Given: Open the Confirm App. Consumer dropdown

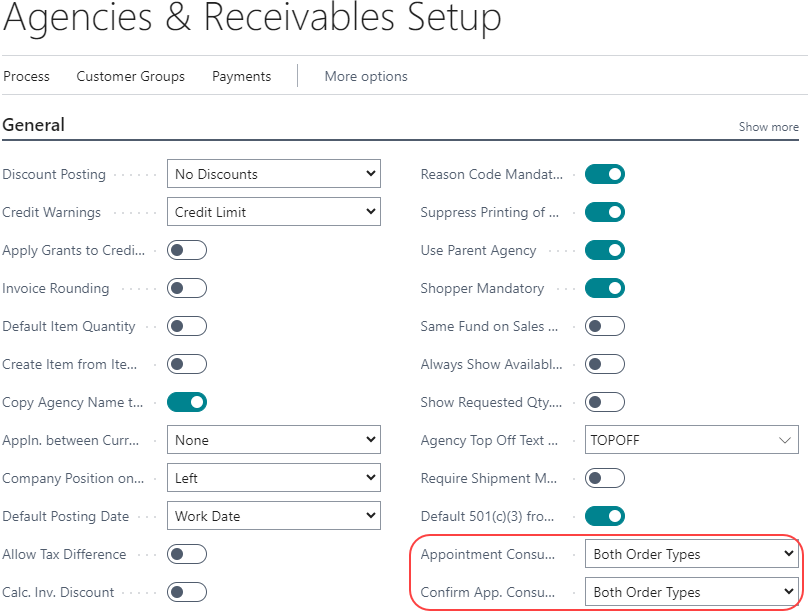Looking at the screenshot, I should (691, 592).
